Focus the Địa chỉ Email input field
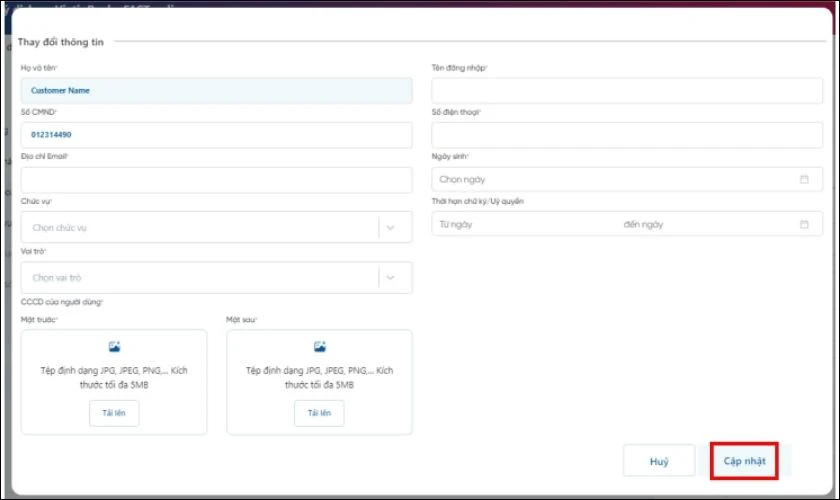The height and width of the screenshot is (500, 840). 216,180
